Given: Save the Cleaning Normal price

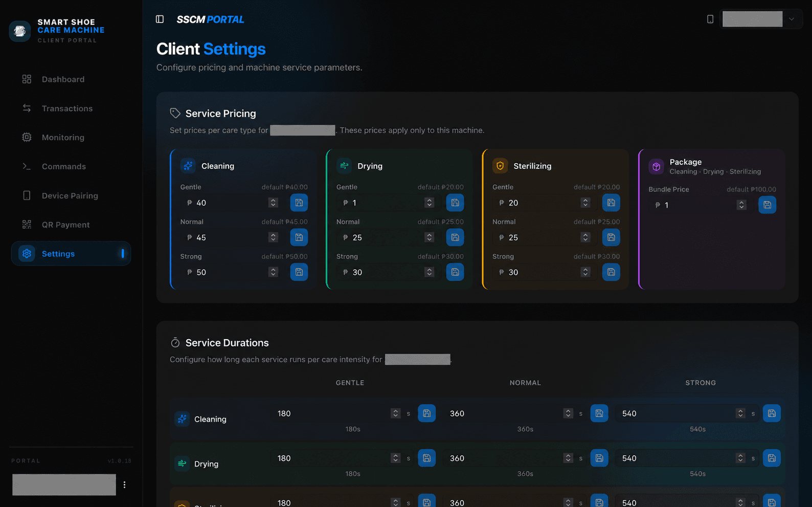Looking at the screenshot, I should tap(299, 237).
